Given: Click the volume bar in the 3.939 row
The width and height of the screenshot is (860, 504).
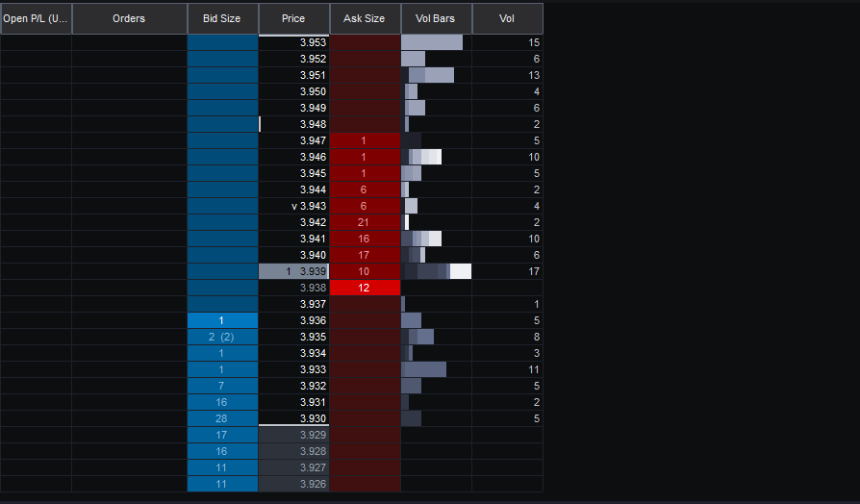Looking at the screenshot, I should (437, 271).
